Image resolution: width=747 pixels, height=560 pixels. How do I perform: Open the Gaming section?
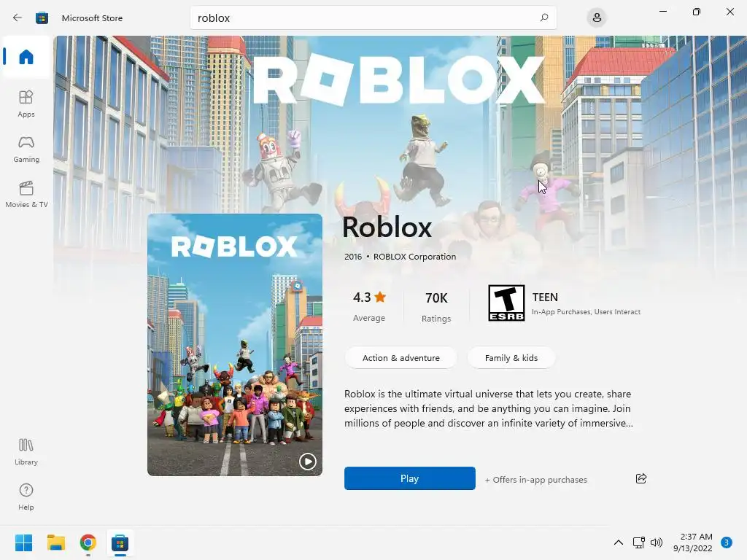point(26,149)
